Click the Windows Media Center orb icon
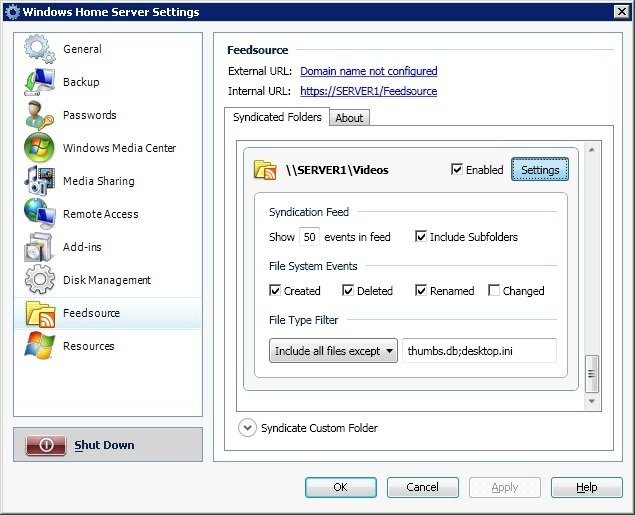The width and height of the screenshot is (635, 515). (x=39, y=148)
